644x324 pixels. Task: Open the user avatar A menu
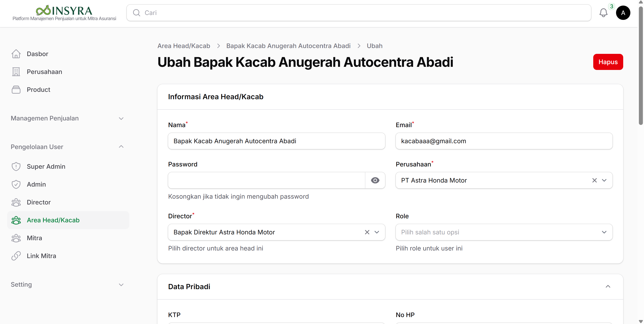click(623, 13)
